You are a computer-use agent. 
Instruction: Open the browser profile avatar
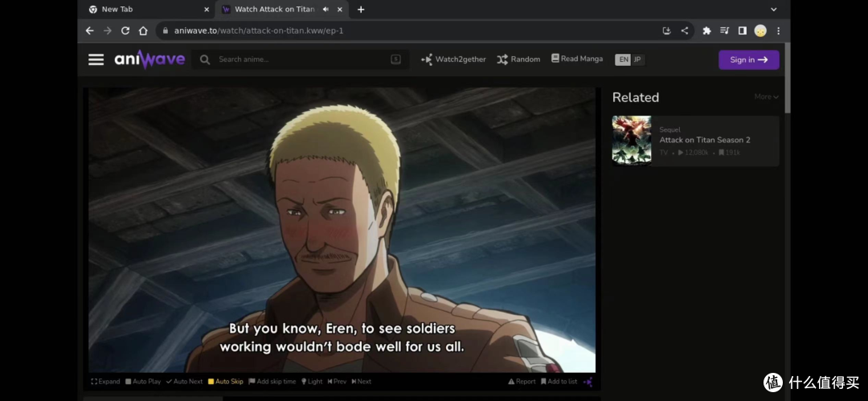[760, 31]
